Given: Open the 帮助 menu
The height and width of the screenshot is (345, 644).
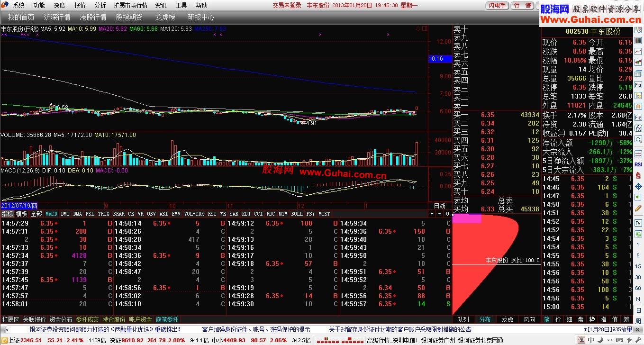Looking at the screenshot, I should 202,6.
